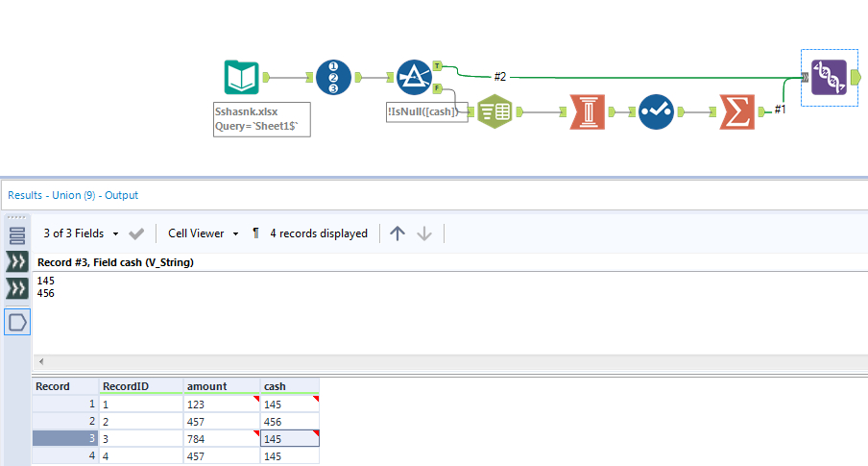Select record row 4

[65, 455]
